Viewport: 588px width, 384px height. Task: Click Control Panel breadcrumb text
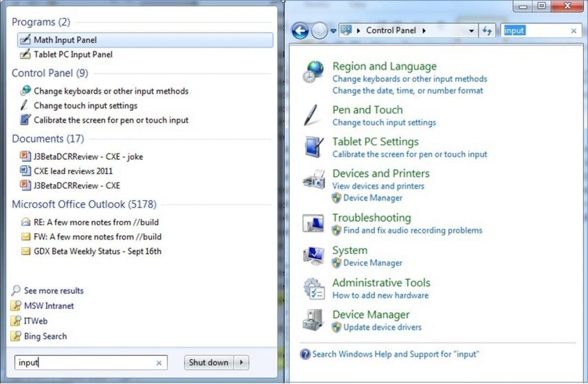point(391,30)
